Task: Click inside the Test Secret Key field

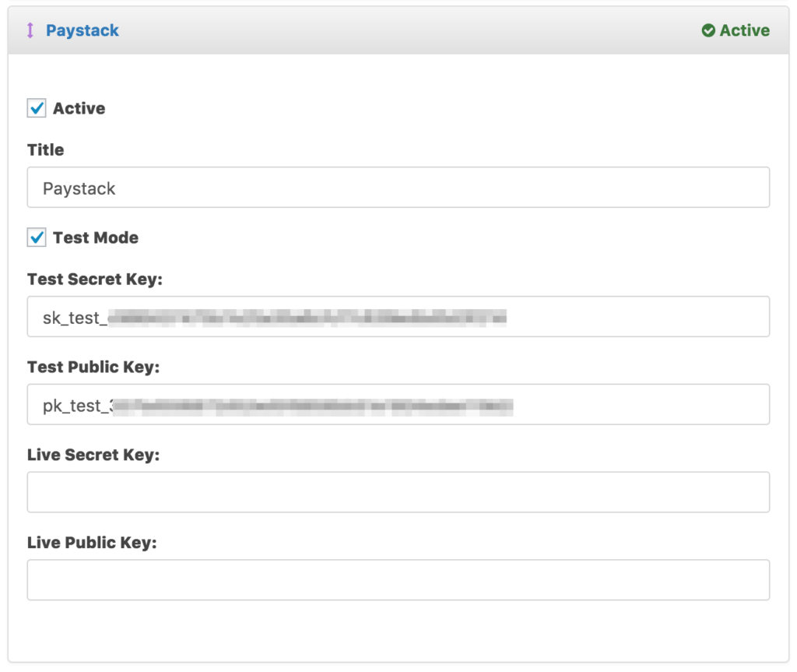Action: coord(398,316)
